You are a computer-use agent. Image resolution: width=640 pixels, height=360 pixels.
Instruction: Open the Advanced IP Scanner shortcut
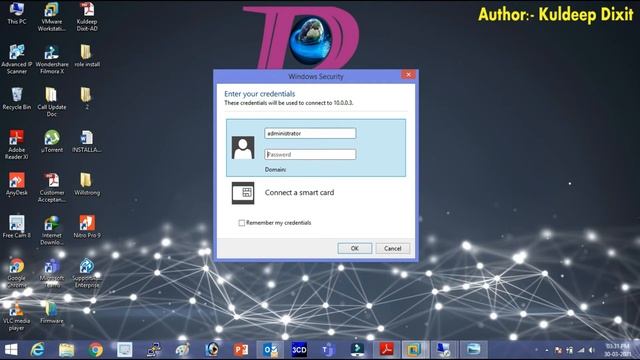click(x=17, y=60)
